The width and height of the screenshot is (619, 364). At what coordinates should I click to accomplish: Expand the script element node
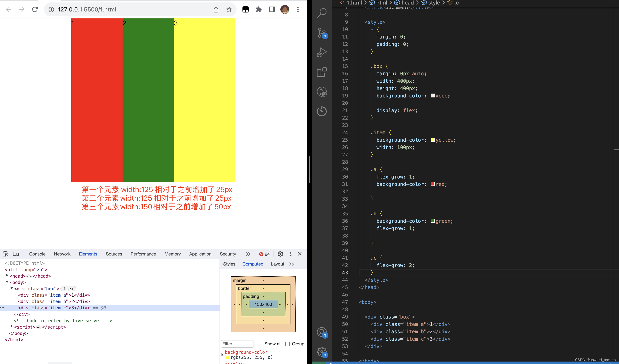click(x=11, y=327)
